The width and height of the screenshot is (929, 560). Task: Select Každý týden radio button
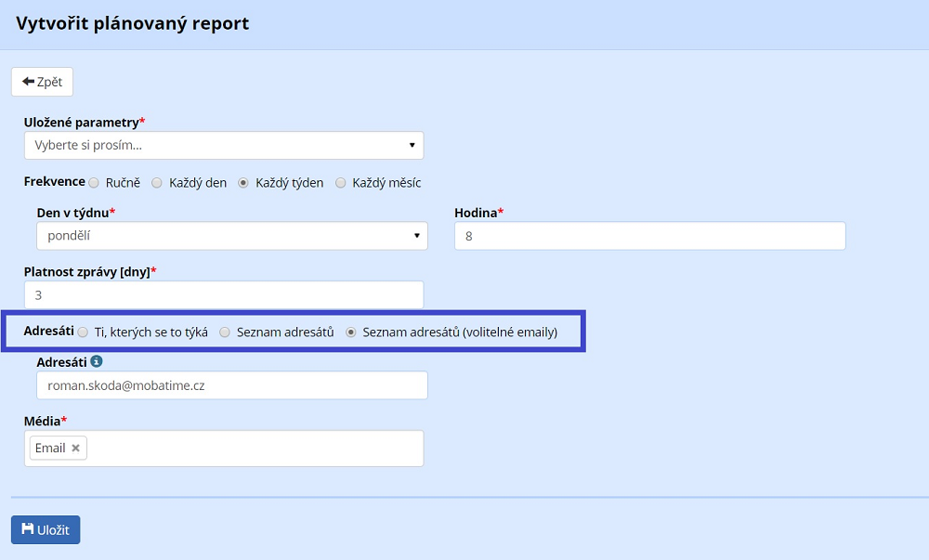(244, 183)
